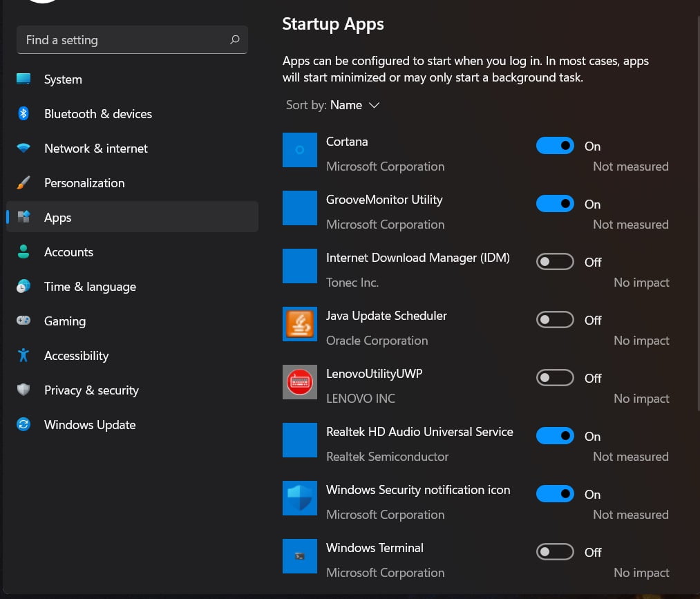Image resolution: width=700 pixels, height=599 pixels.
Task: Click the Privacy shield icon
Action: pos(23,390)
